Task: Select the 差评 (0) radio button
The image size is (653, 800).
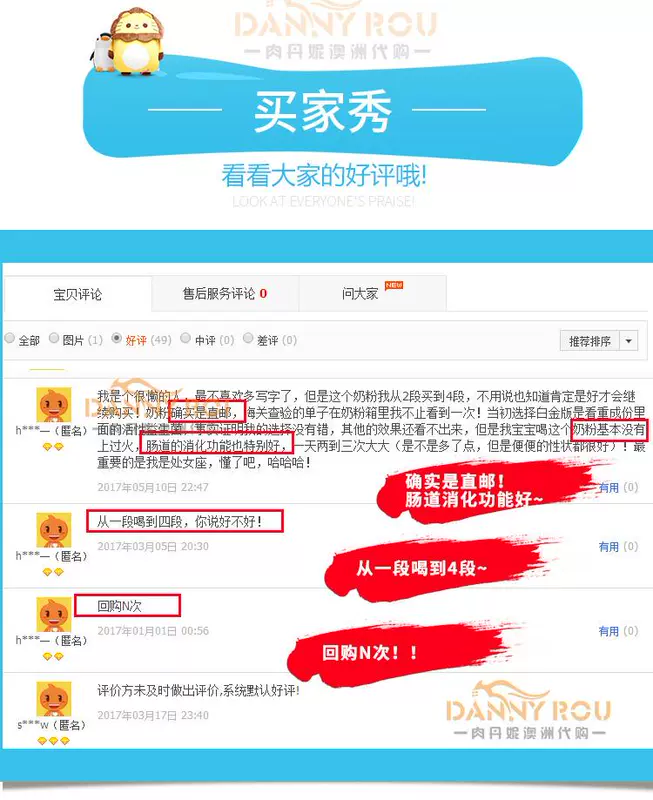Action: point(248,338)
